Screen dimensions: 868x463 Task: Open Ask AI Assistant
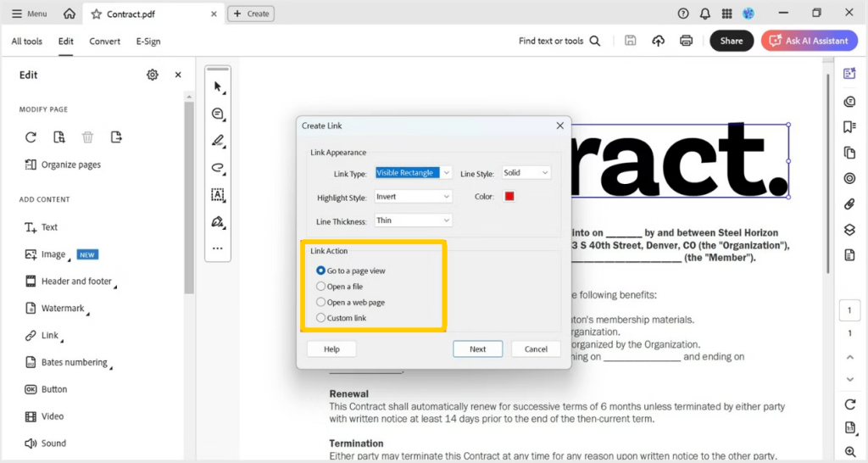810,41
